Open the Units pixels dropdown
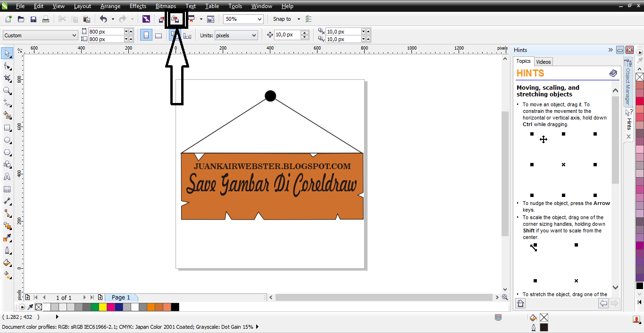 (x=254, y=35)
